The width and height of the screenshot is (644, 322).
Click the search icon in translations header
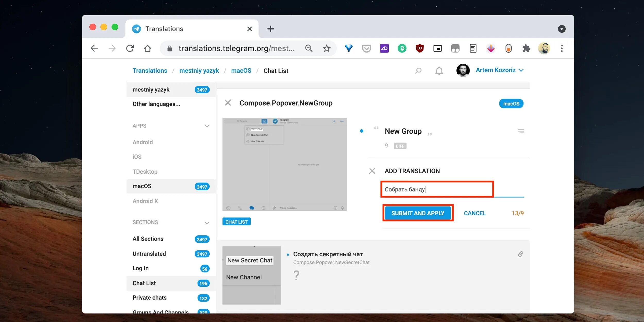418,70
